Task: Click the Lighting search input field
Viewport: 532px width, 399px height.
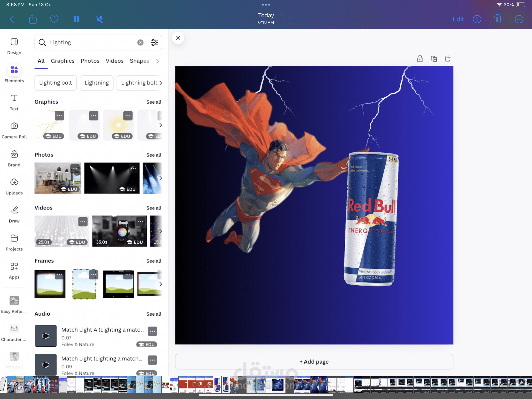Action: [91, 42]
